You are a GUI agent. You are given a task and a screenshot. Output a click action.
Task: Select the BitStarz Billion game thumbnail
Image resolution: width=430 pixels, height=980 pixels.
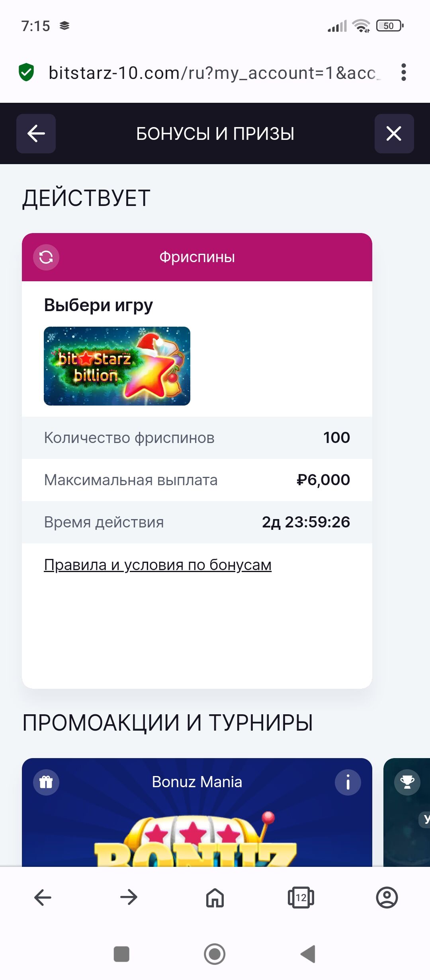(x=117, y=366)
